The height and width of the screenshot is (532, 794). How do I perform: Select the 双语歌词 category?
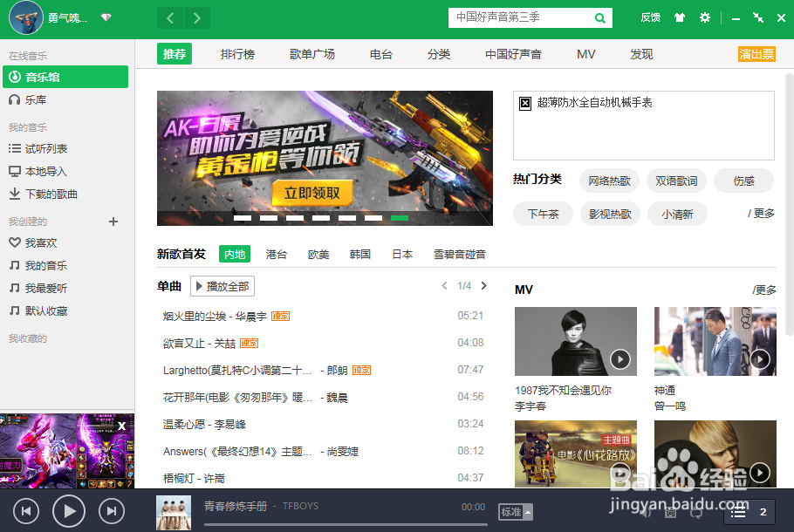(x=676, y=181)
